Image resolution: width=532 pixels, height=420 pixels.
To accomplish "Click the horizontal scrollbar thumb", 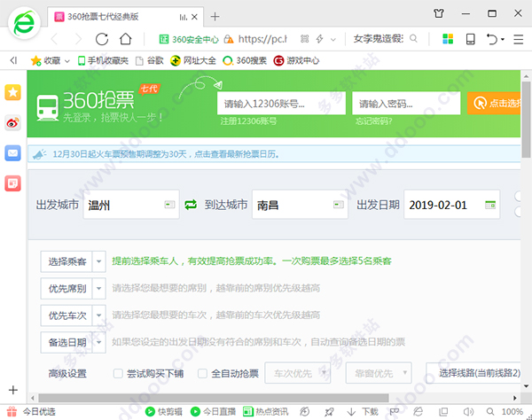I will pos(214,397).
